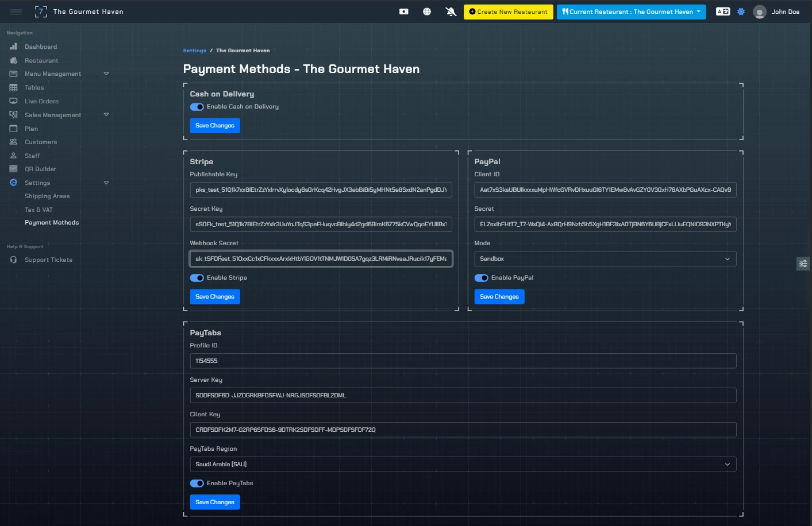Click the Dashboard bar chart icon
The height and width of the screenshot is (526, 812).
(13, 47)
